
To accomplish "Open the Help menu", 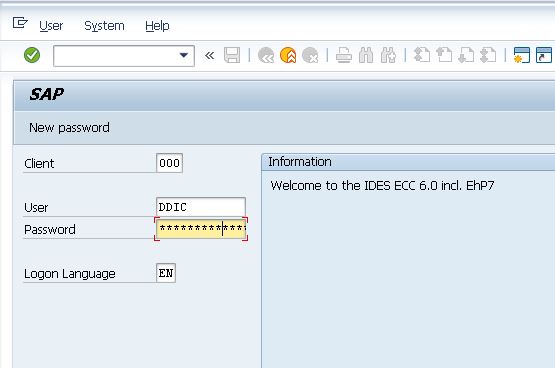I will pyautogui.click(x=157, y=26).
